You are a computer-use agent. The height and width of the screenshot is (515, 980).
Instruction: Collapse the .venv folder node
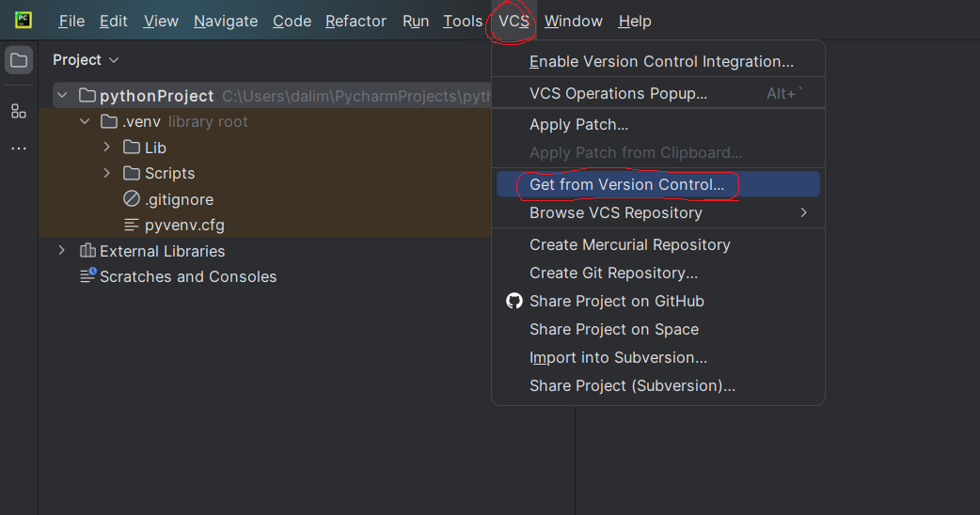[x=85, y=121]
